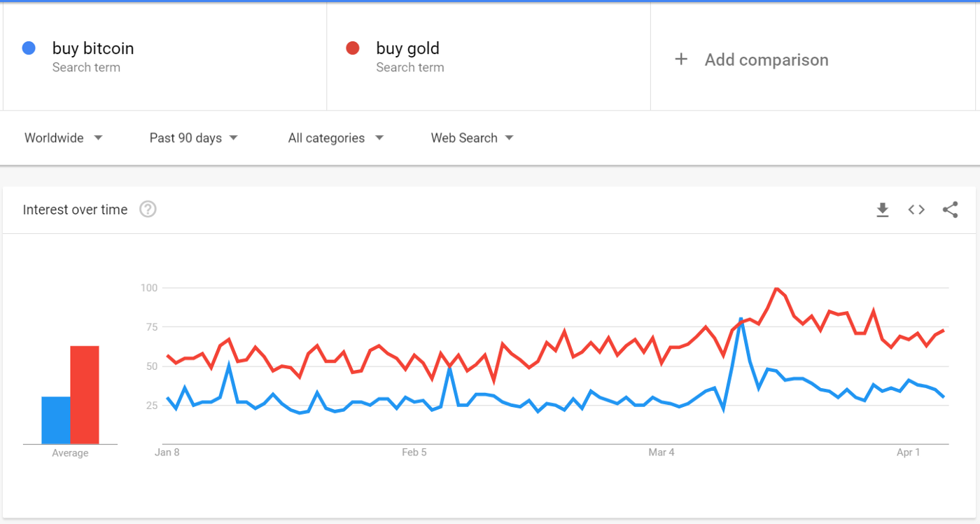Open the All categories dropdown

click(x=336, y=138)
